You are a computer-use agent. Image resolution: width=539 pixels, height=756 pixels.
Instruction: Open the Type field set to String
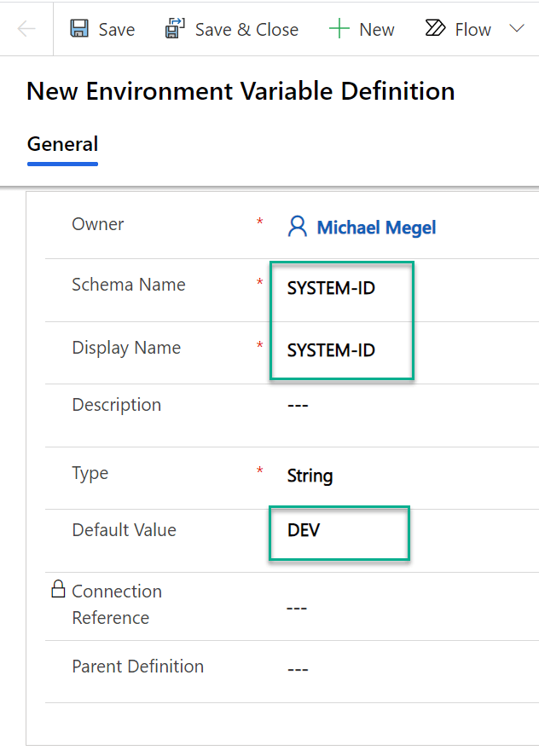coord(310,476)
